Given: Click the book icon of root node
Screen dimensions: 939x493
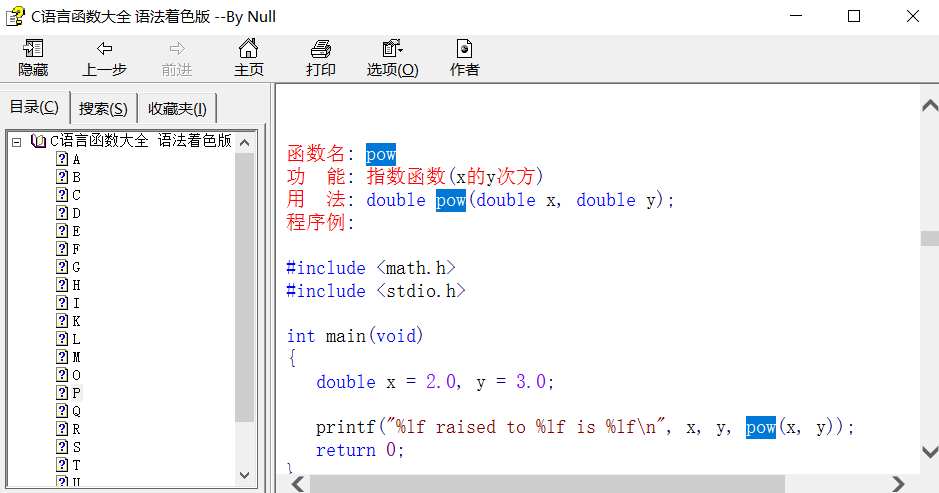Looking at the screenshot, I should click(x=38, y=141).
